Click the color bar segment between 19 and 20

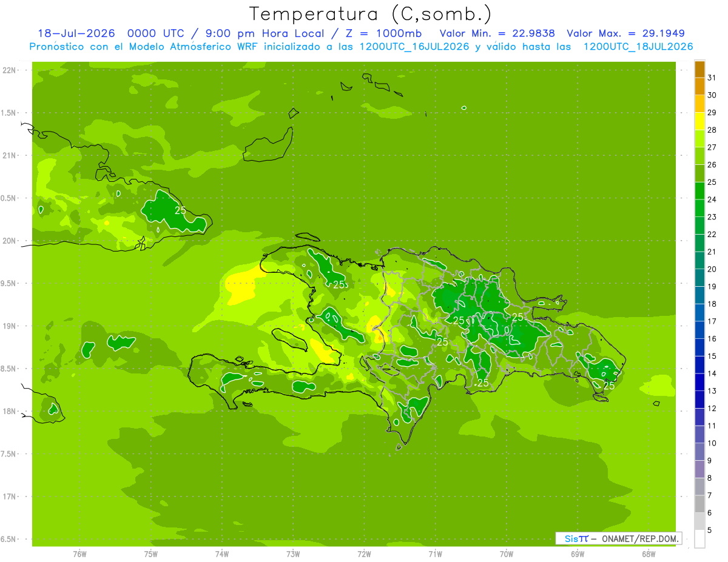(x=699, y=278)
